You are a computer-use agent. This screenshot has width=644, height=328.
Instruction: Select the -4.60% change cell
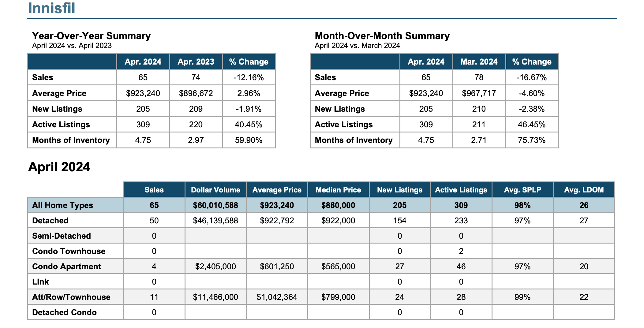[532, 93]
